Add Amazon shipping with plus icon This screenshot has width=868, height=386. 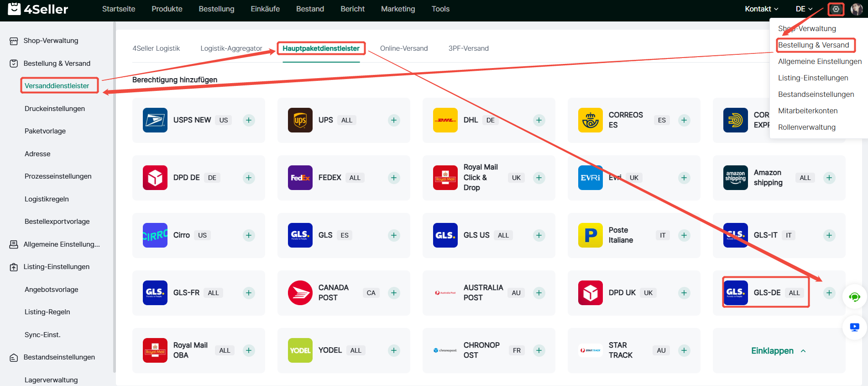coord(829,178)
